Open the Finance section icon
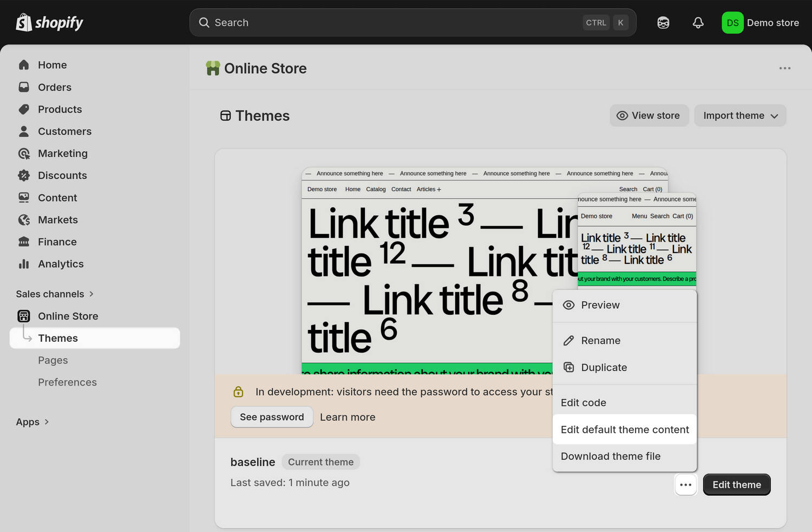 coord(24,242)
